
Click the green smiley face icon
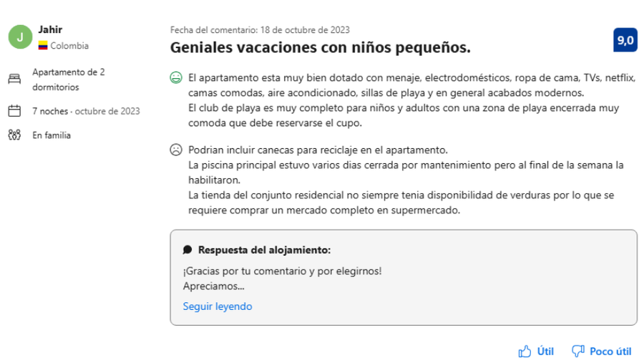pyautogui.click(x=175, y=77)
